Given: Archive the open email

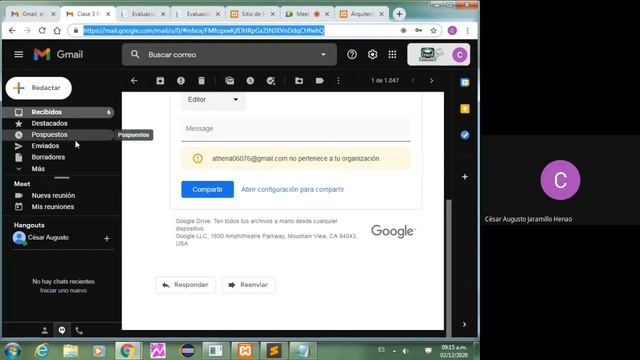Looking at the screenshot, I should (160, 81).
